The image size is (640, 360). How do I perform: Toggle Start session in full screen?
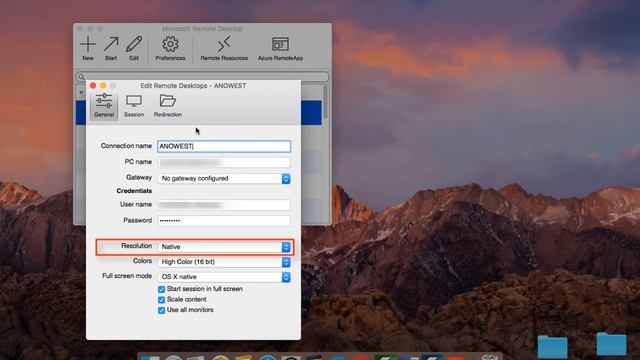(x=162, y=289)
